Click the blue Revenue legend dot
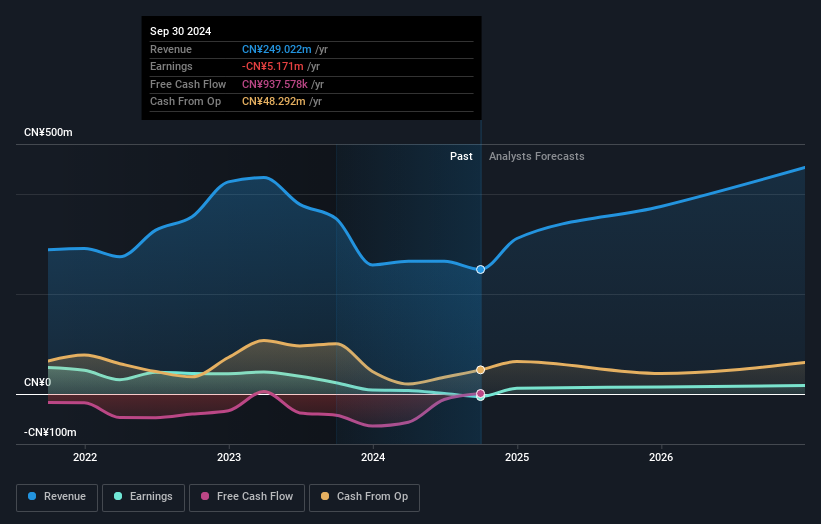821x524 pixels. pyautogui.click(x=32, y=496)
